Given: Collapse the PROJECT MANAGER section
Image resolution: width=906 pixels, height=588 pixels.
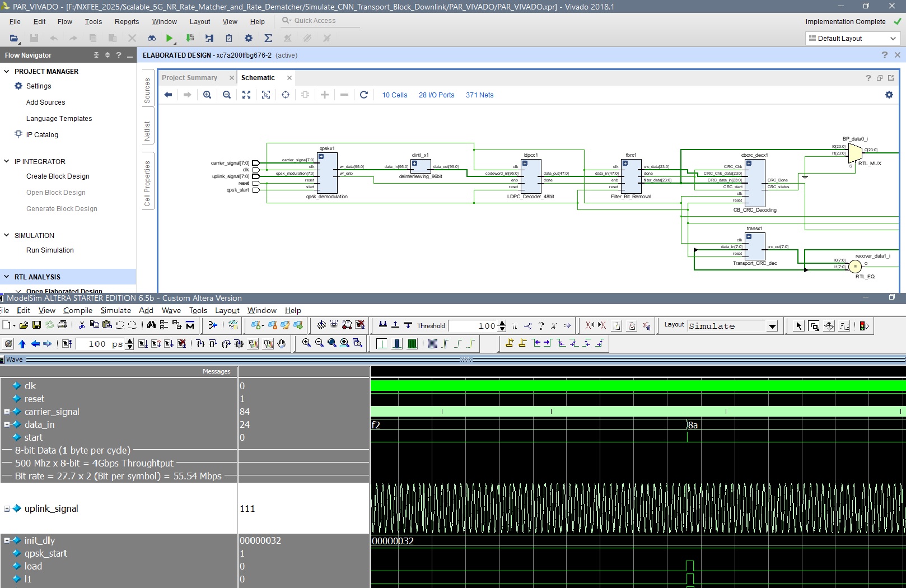Looking at the screenshot, I should [7, 71].
